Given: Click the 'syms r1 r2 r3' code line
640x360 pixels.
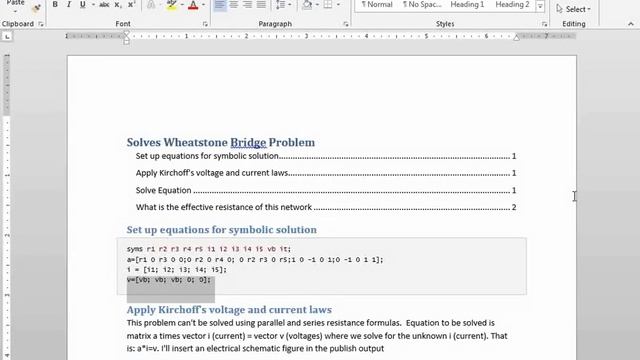Looking at the screenshot, I should click(x=209, y=249).
